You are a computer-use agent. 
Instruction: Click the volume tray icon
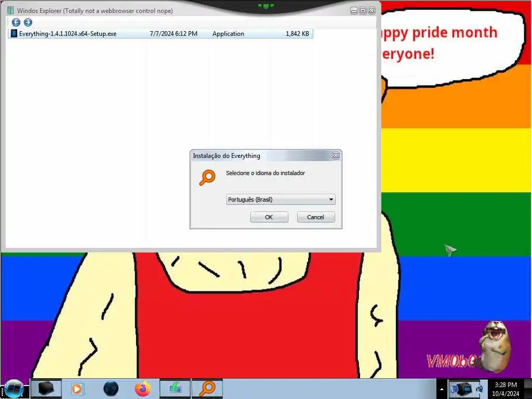480,389
